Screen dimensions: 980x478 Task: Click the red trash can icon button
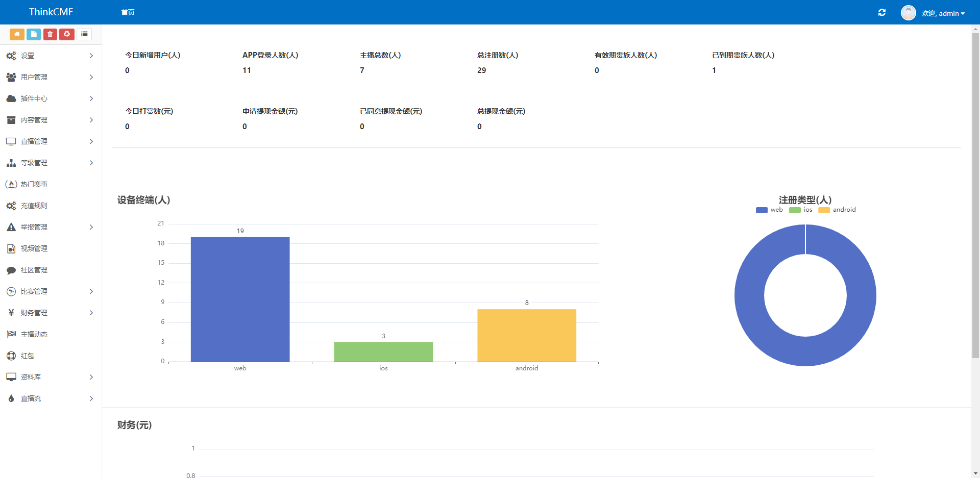(50, 34)
